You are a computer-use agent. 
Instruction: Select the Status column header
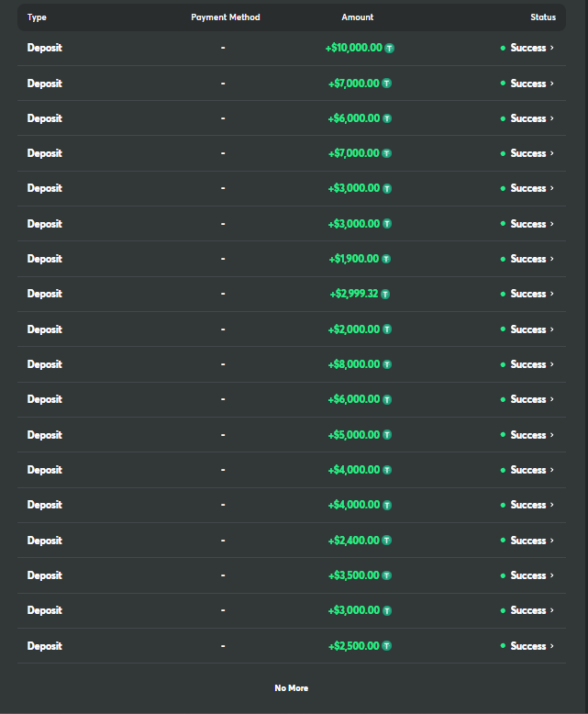point(543,17)
